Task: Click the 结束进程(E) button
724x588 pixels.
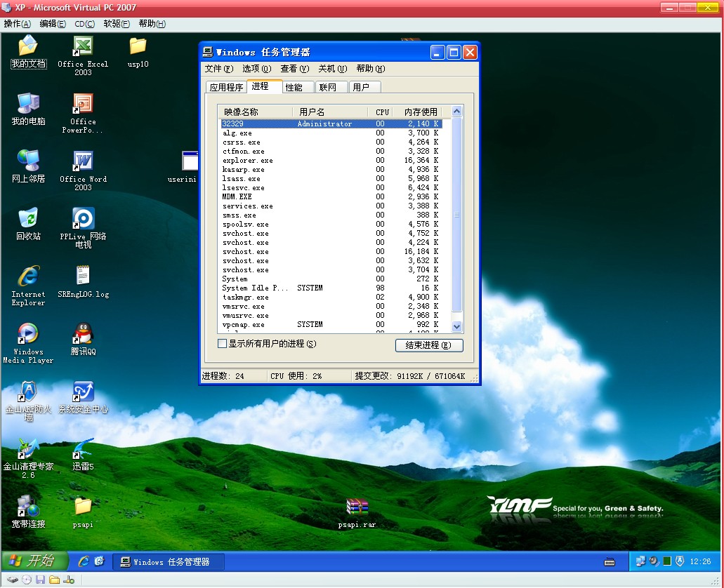Action: click(429, 345)
